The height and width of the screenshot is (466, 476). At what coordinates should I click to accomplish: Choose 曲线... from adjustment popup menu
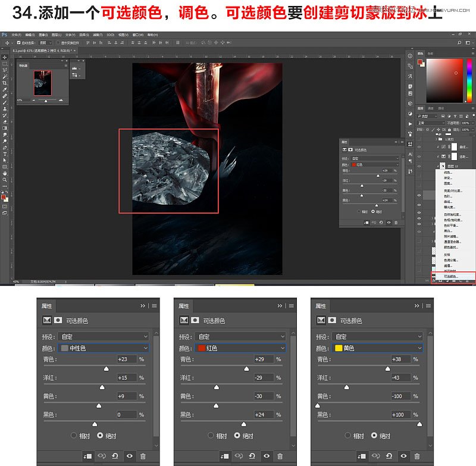point(449,202)
